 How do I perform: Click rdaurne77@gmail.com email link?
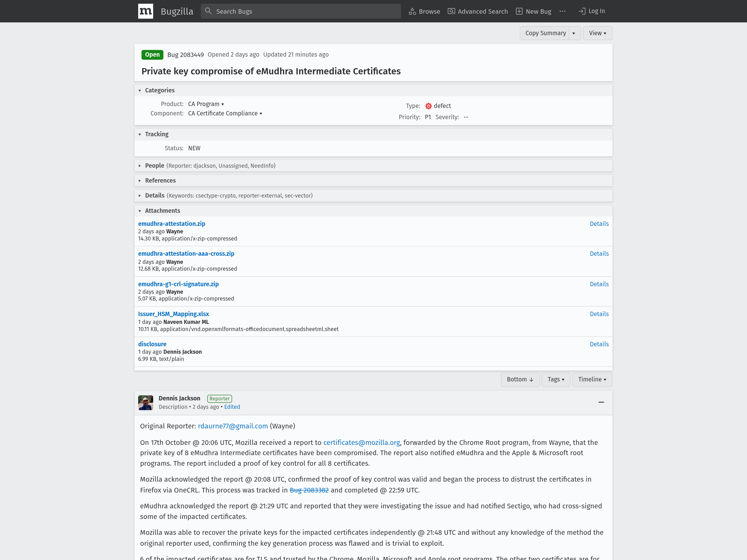(x=233, y=426)
